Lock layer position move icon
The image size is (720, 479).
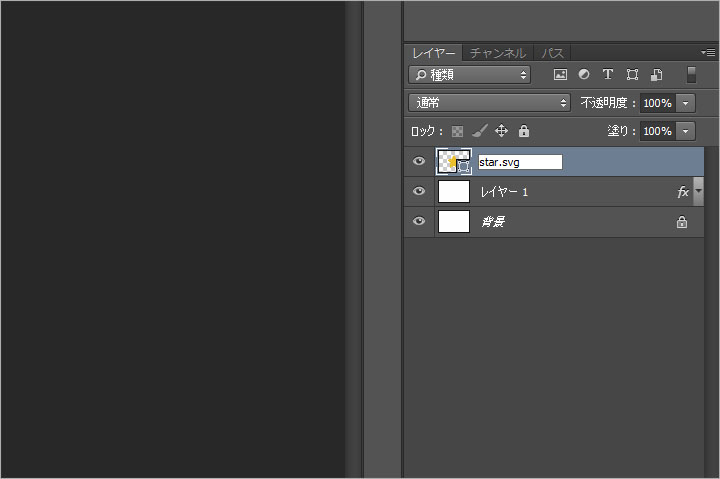click(x=501, y=131)
